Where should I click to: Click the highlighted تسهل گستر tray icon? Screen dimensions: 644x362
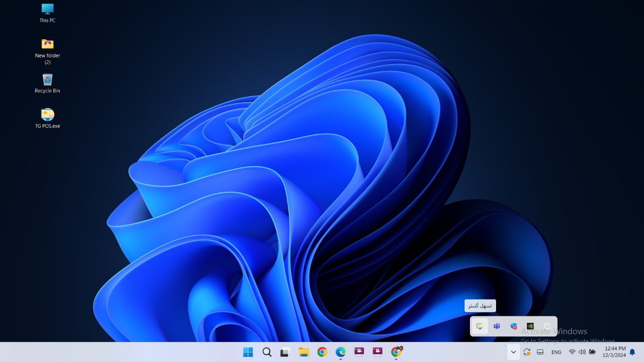coord(480,326)
